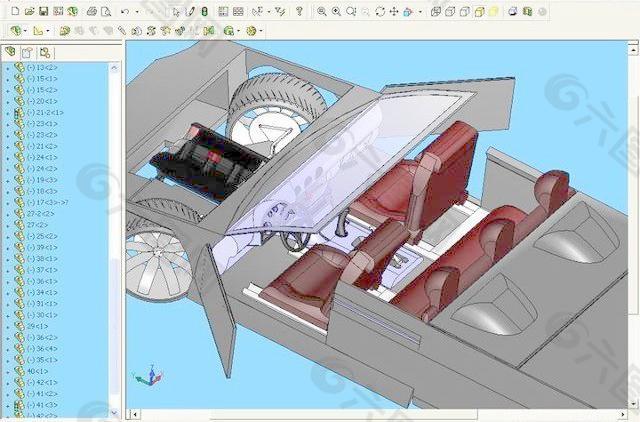Screen dimensions: 640x422
Task: Select component (-) 24<1> in tree
Action: point(42,157)
